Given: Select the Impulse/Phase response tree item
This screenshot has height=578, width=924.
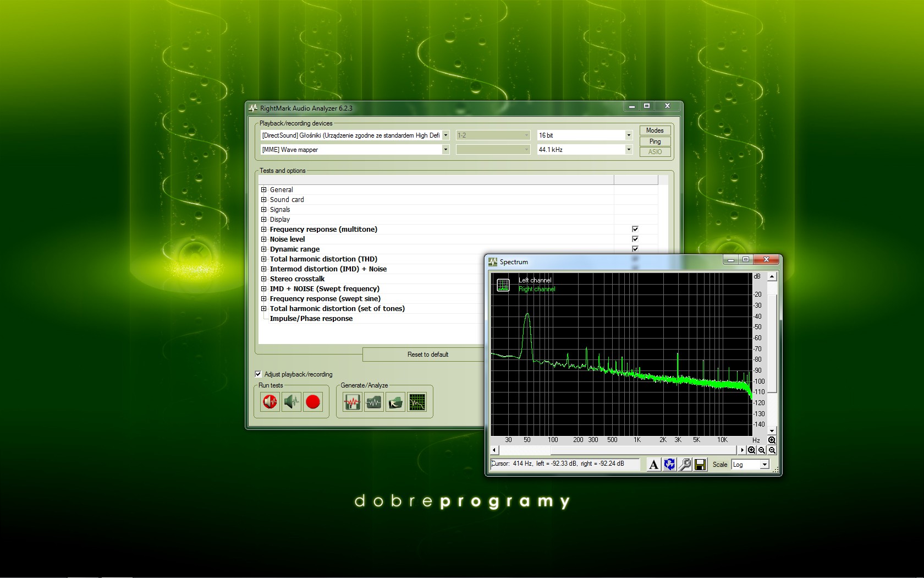Looking at the screenshot, I should (x=311, y=319).
